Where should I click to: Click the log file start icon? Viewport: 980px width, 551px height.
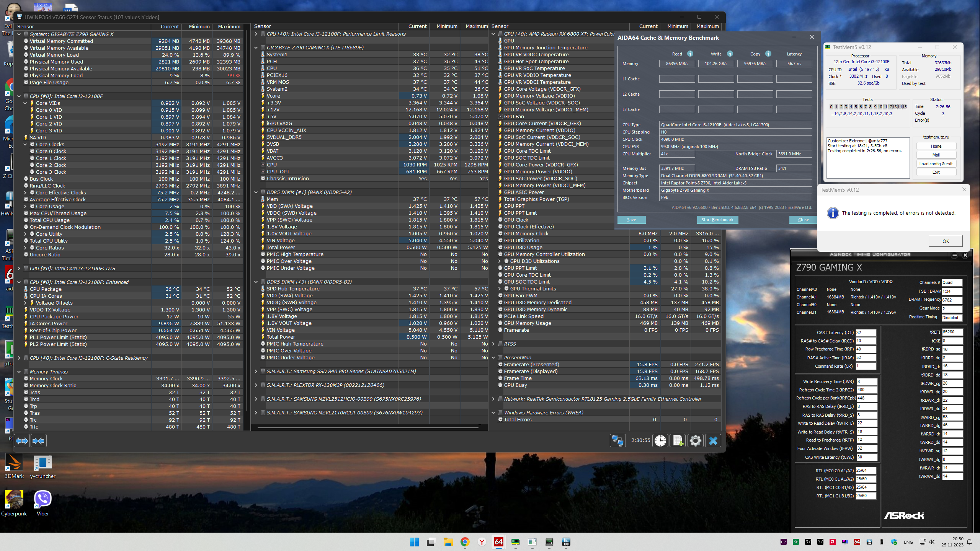[x=678, y=441]
